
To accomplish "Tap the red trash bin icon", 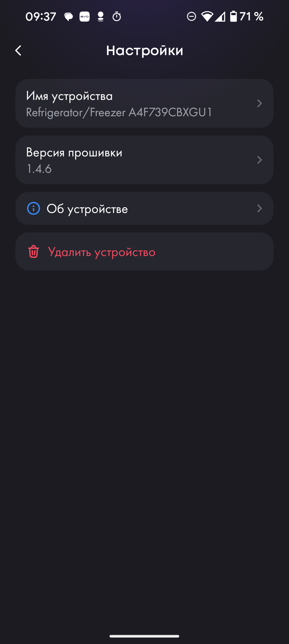I will [34, 252].
